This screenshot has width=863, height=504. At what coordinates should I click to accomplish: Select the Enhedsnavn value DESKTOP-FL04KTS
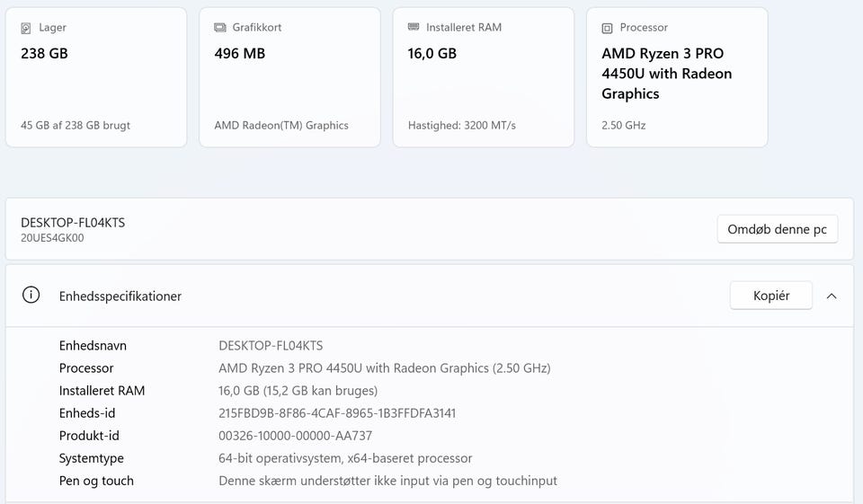pyautogui.click(x=271, y=346)
